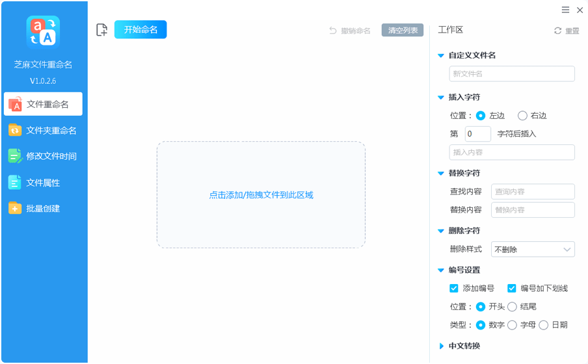Focus the 新文件名 input field
This screenshot has width=588, height=364.
point(512,74)
